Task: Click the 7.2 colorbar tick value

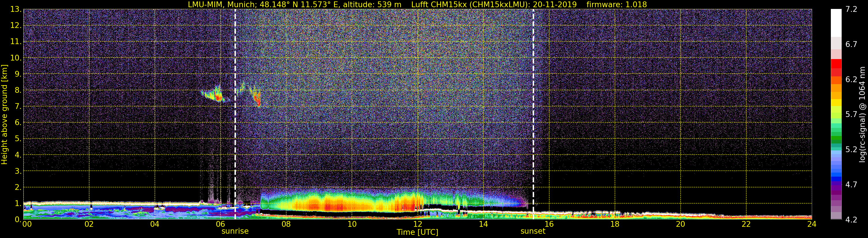Action: [x=851, y=9]
